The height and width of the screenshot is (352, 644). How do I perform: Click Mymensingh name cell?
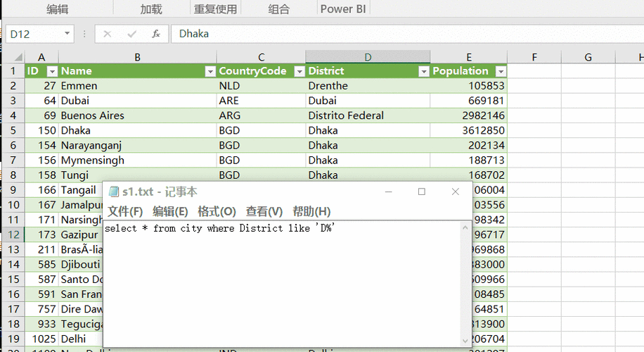point(138,160)
